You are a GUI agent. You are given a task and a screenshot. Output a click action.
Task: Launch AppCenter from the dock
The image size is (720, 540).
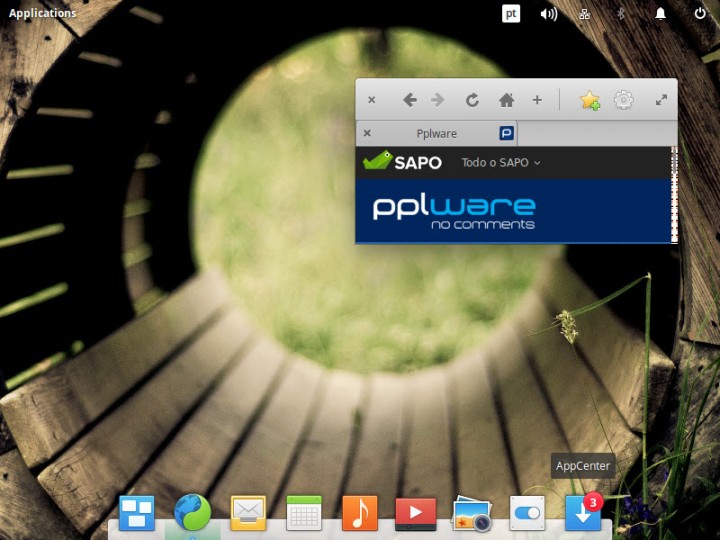tap(583, 513)
